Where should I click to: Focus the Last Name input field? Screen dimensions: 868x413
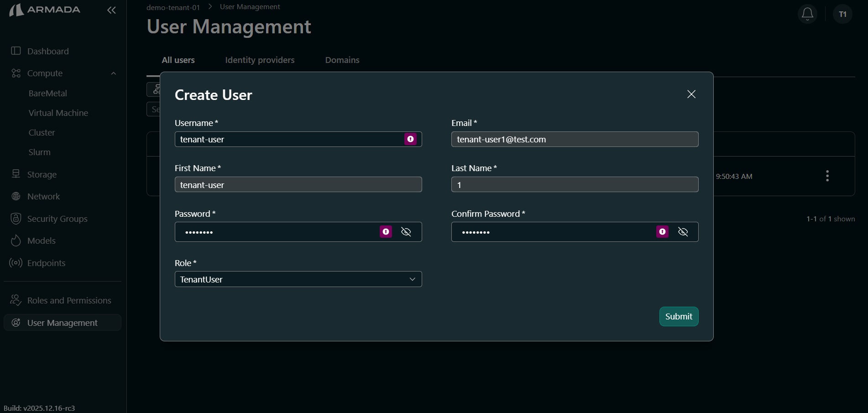574,185
